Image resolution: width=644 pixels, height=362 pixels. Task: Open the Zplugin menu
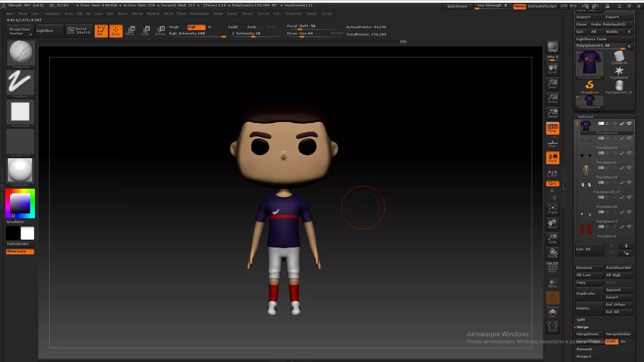[311, 14]
